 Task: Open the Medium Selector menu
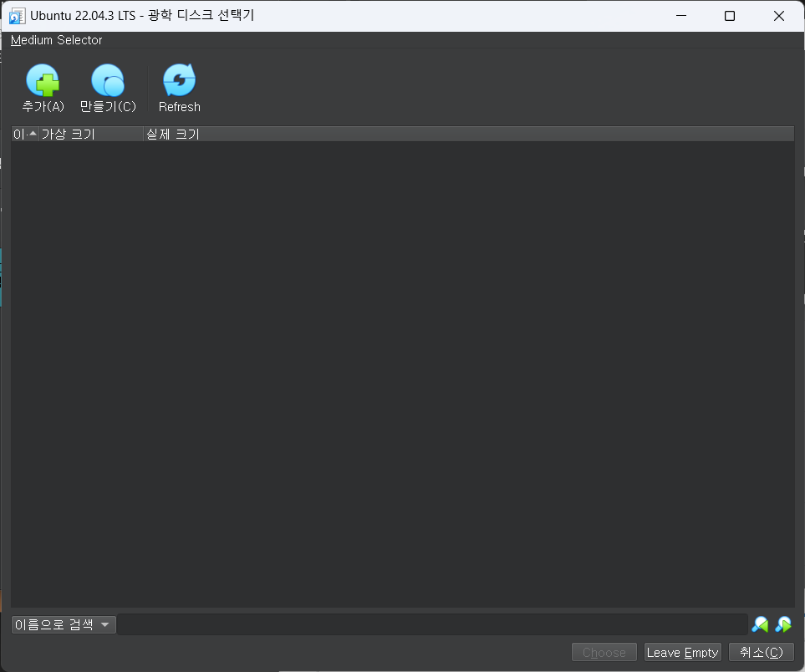[x=57, y=40]
